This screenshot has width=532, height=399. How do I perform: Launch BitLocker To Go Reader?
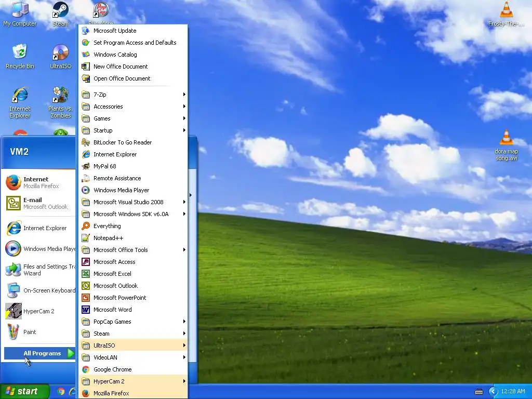point(133,142)
